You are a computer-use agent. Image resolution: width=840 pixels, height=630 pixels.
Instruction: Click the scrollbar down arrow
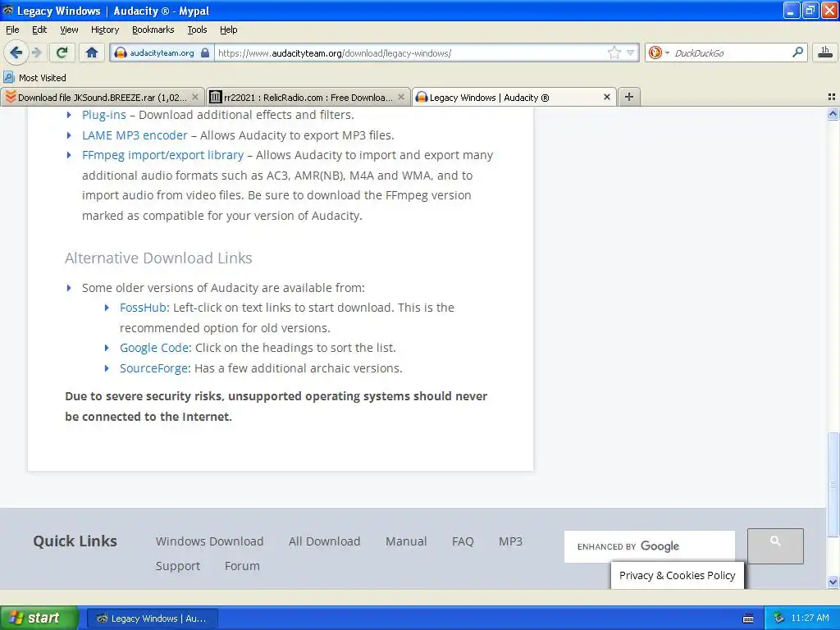[x=833, y=582]
